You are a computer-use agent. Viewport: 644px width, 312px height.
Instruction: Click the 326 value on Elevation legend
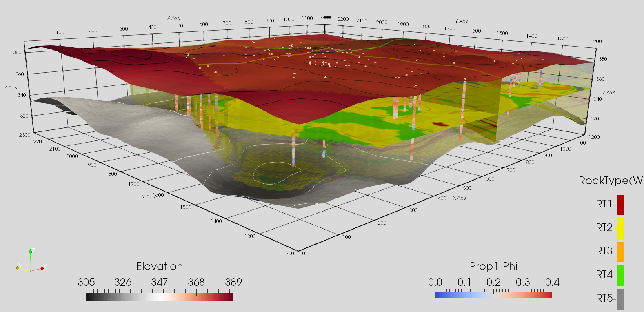pos(123,282)
